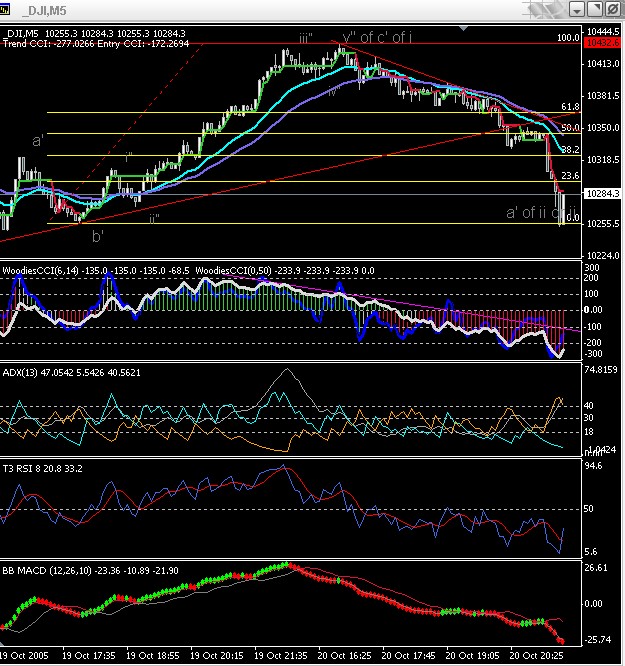Click the 10444.5 price scale value

pyautogui.click(x=603, y=31)
